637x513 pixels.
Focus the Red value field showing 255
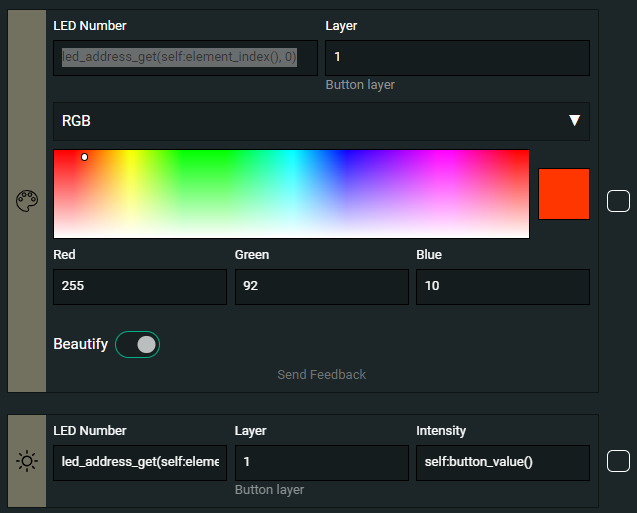(139, 286)
